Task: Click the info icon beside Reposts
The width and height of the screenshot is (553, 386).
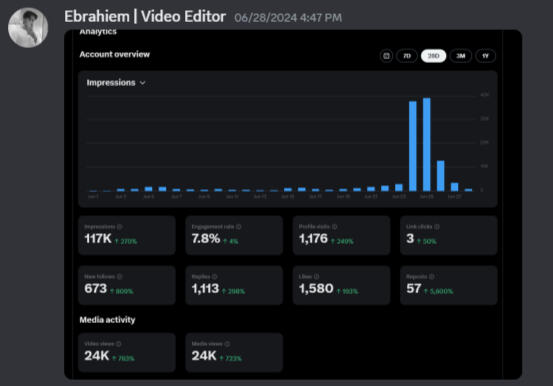Action: coord(432,277)
